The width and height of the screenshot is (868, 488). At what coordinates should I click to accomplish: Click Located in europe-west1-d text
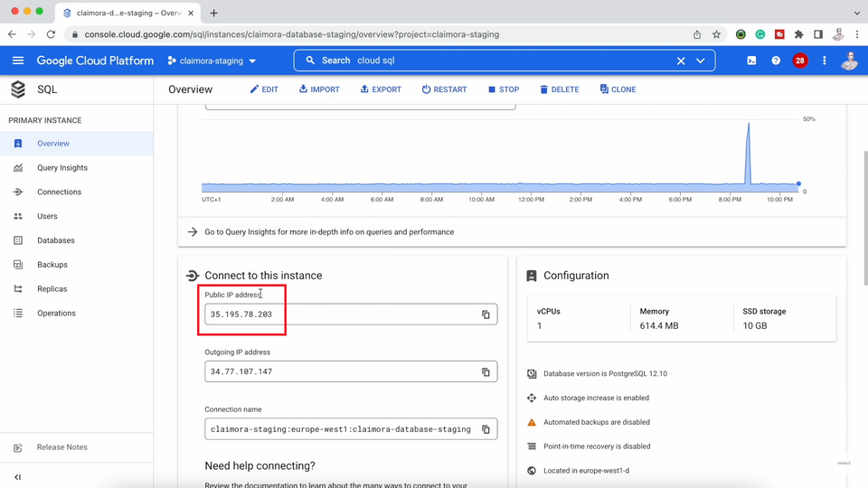coord(586,471)
